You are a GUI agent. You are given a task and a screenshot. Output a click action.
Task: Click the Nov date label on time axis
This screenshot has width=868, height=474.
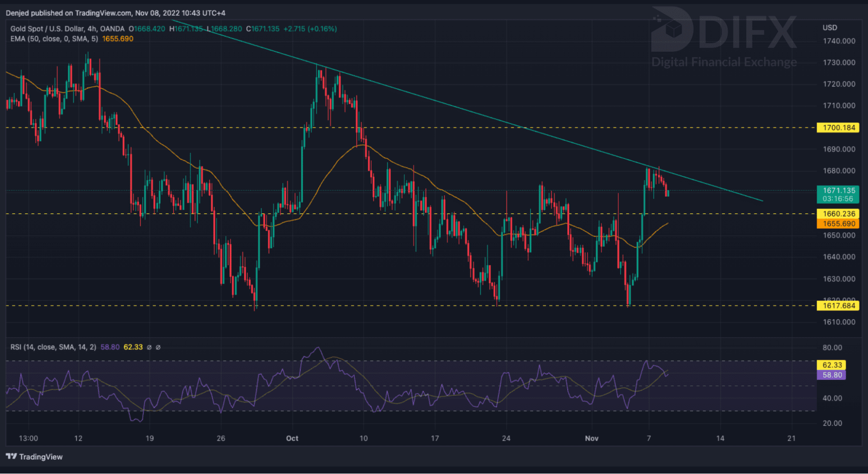[x=591, y=438]
